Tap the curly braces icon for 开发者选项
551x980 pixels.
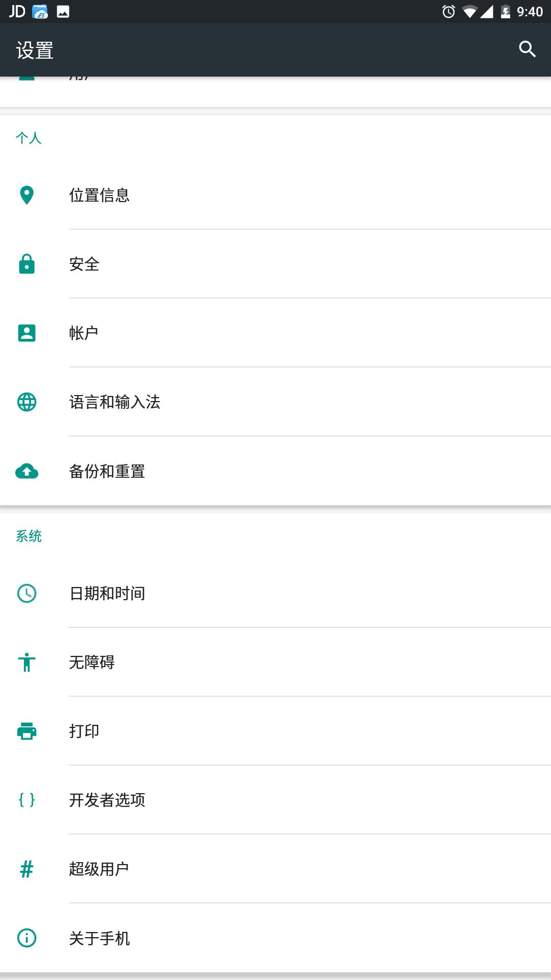coord(26,800)
